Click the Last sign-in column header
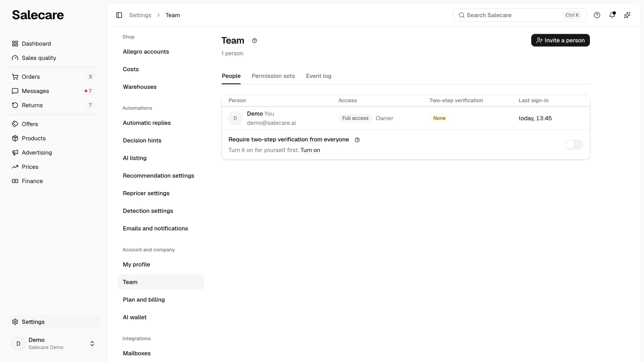The width and height of the screenshot is (644, 362). coord(534,101)
